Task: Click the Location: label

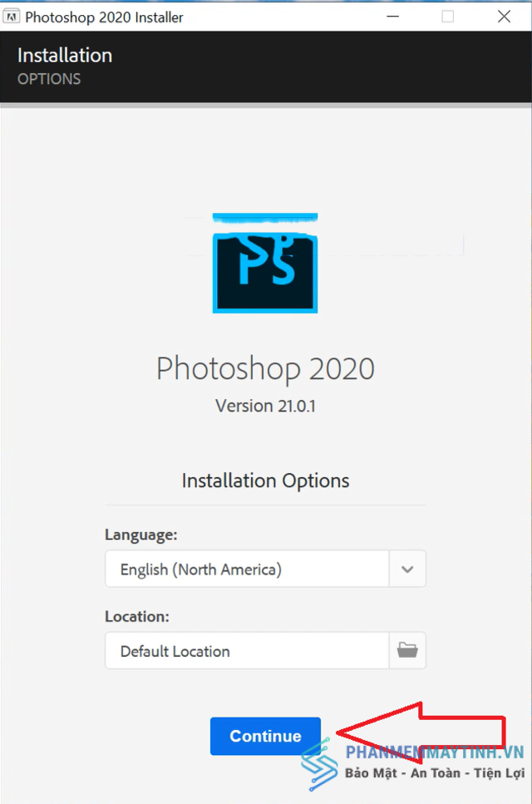Action: (x=137, y=616)
